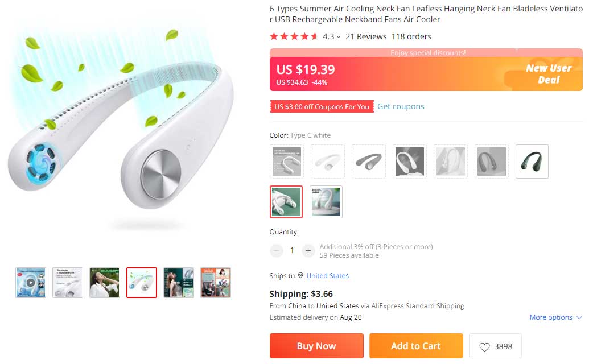Decrease quantity with the minus button
Screen dimensions: 593x364
[277, 250]
